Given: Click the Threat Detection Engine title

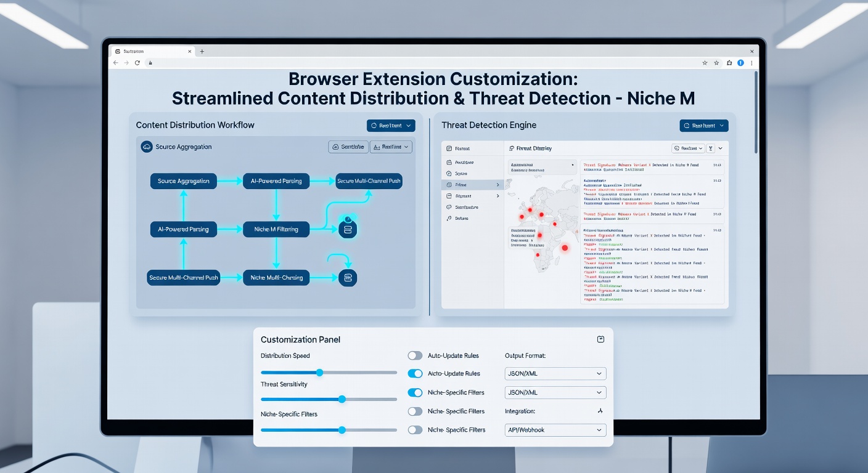Looking at the screenshot, I should pyautogui.click(x=489, y=125).
